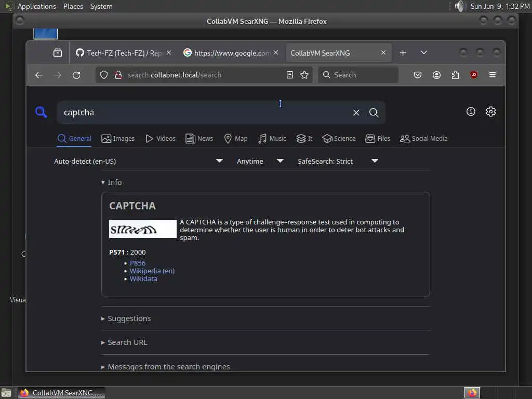Switch to the https://www.google.com tab
This screenshot has height=399, width=532.
pos(231,53)
